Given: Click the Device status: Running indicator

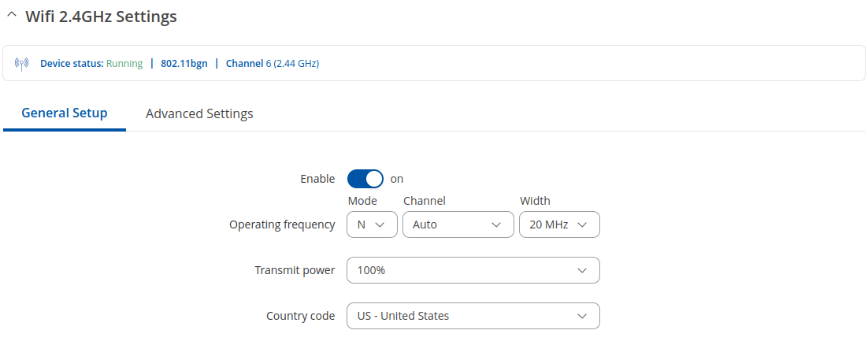Looking at the screenshot, I should (91, 63).
